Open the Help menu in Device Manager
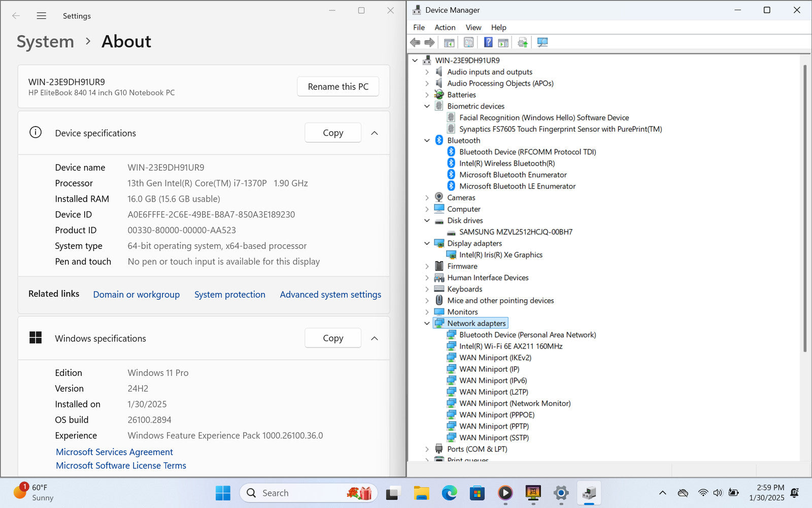 click(499, 27)
